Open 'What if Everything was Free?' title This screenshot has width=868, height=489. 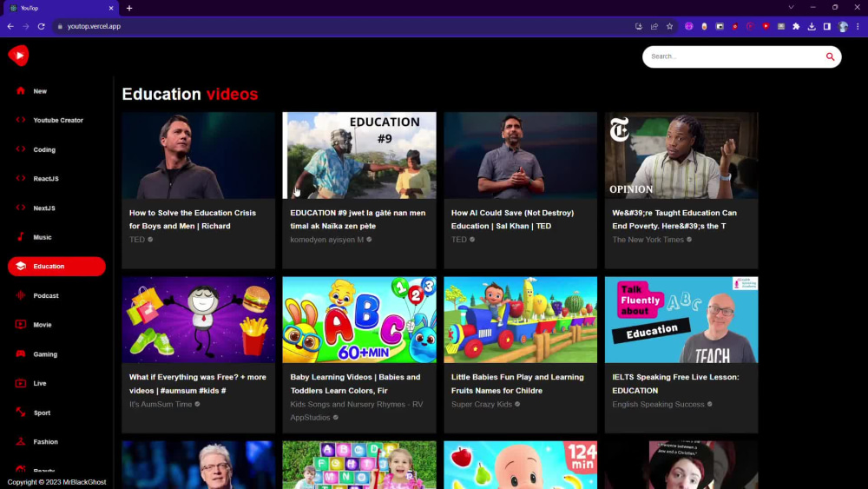198,384
